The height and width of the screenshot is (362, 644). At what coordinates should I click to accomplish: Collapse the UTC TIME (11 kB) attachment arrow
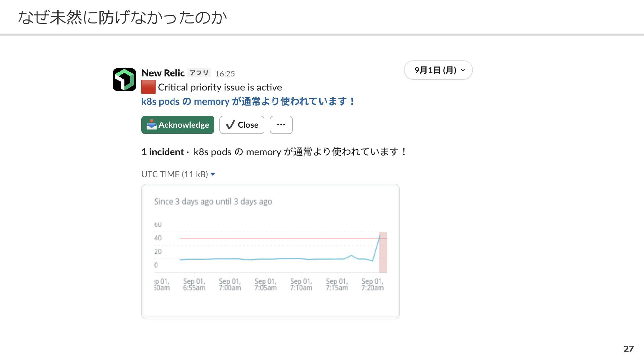point(213,174)
